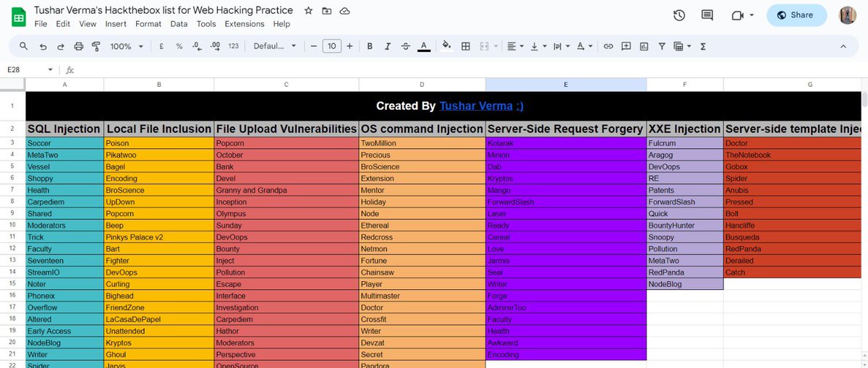The image size is (868, 368).
Task: Open the 123 more formats menu
Action: click(x=233, y=46)
